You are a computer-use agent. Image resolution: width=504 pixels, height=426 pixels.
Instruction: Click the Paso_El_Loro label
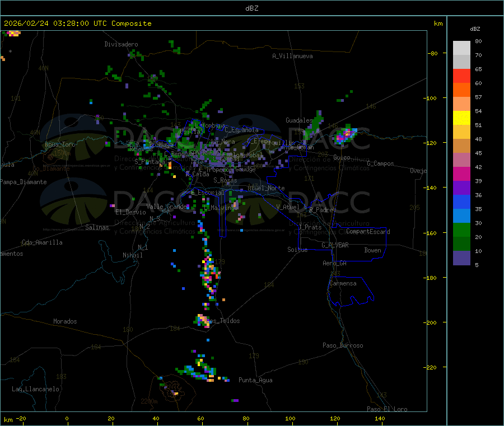coord(387,409)
